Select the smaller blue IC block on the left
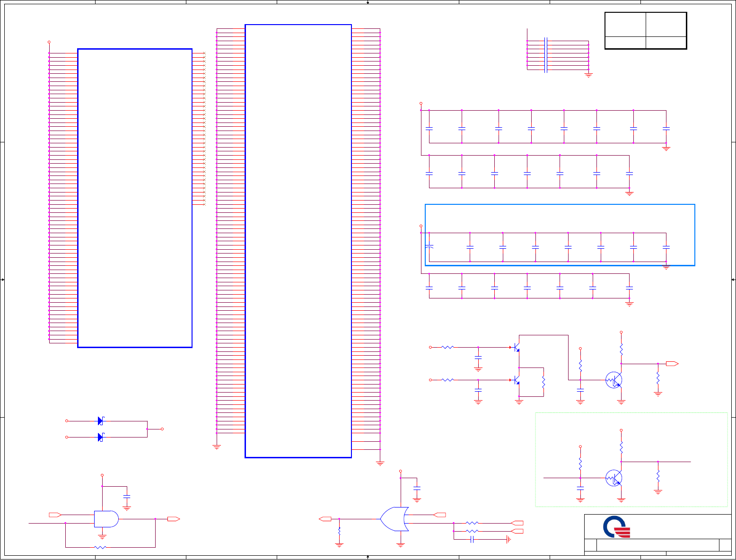Viewport: 736px width, 560px height. tap(135, 198)
